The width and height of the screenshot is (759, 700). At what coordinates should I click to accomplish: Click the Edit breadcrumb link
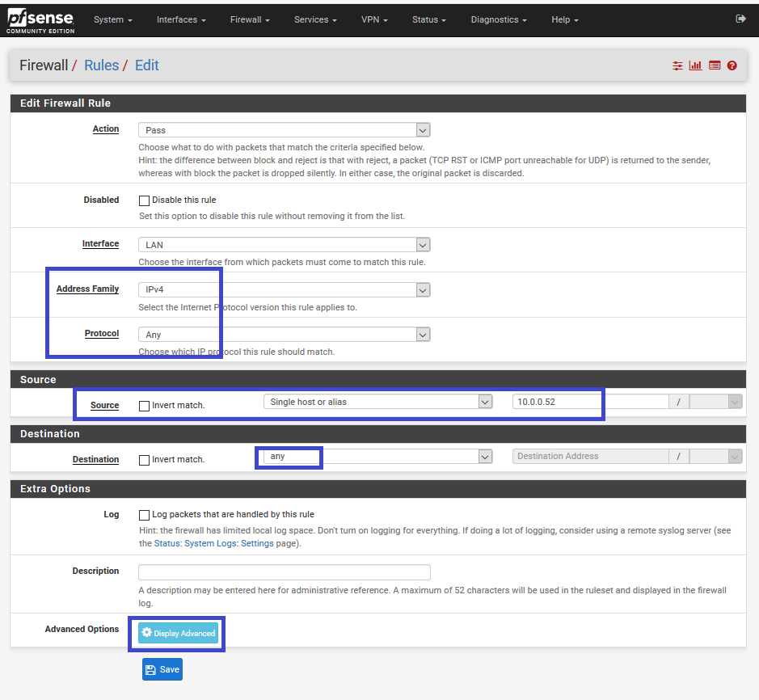[146, 65]
